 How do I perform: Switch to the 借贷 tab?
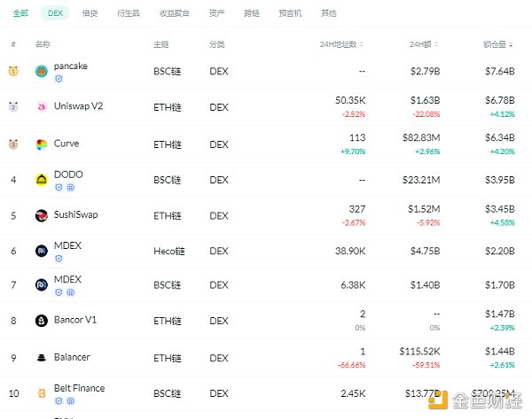click(x=90, y=13)
